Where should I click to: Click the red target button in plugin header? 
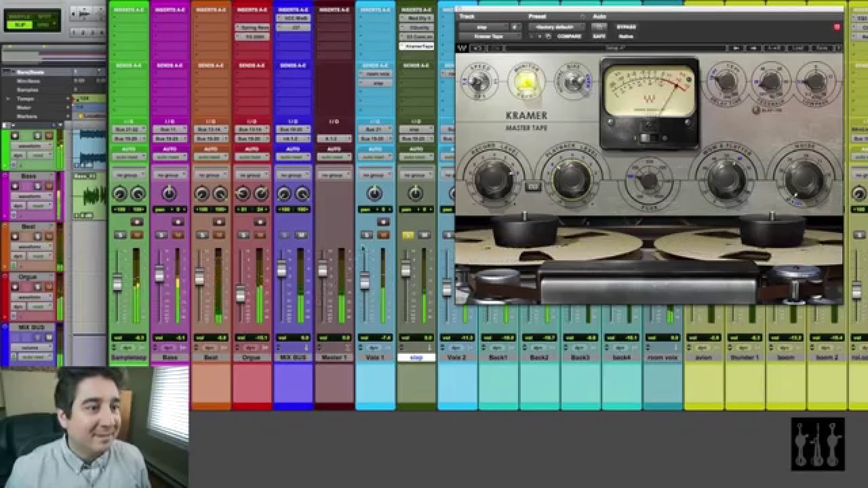[x=837, y=27]
